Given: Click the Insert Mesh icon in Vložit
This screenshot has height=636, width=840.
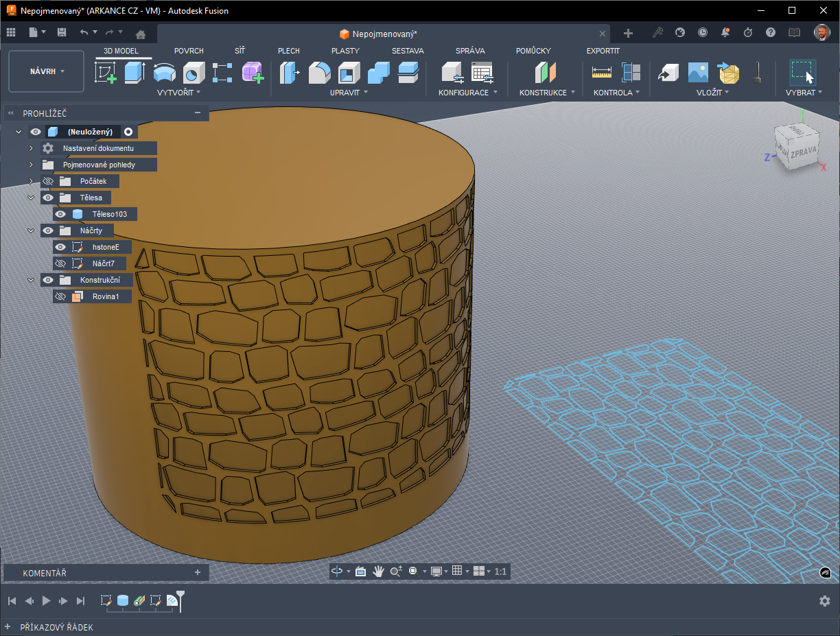Looking at the screenshot, I should tap(729, 72).
